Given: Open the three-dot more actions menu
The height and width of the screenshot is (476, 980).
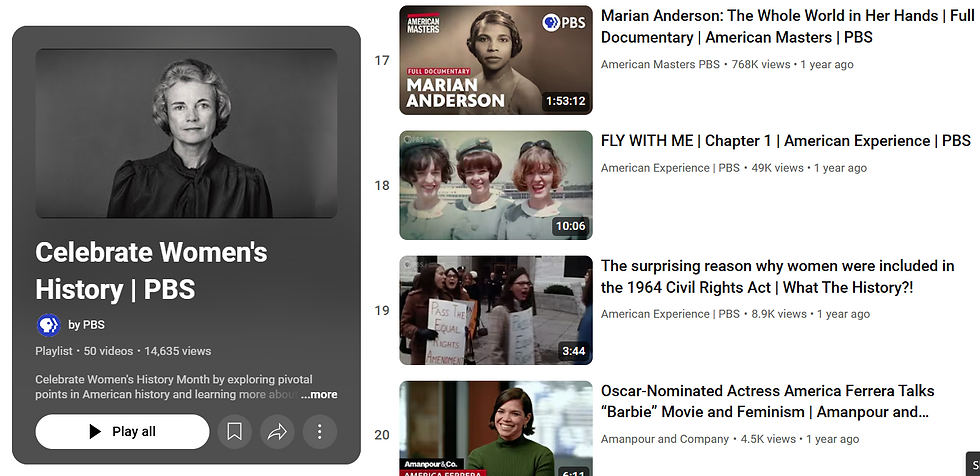Looking at the screenshot, I should tap(319, 432).
